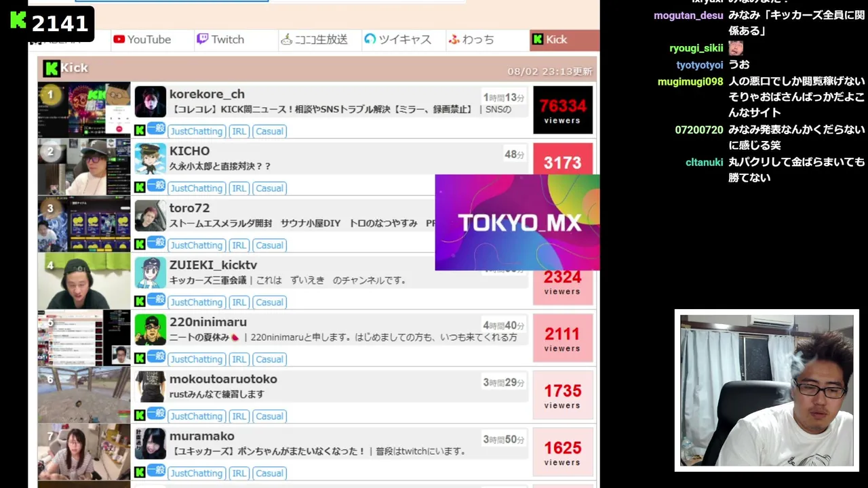
Task: Click the 2111 viewers count box
Action: (x=563, y=338)
